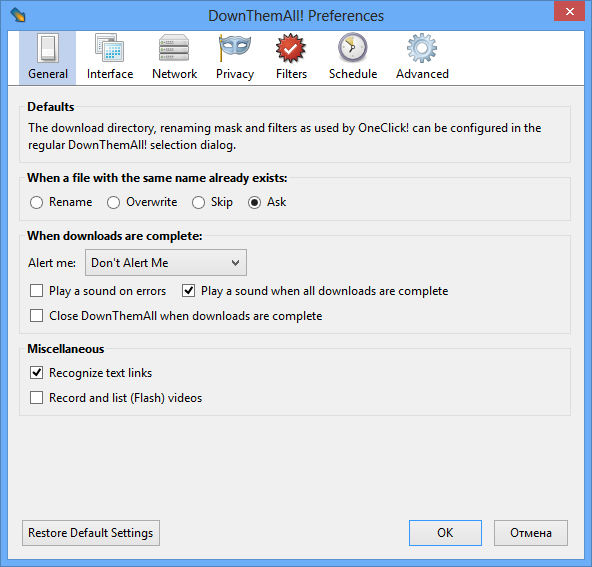Open the Alert me dropdown
This screenshot has width=592, height=567.
click(x=166, y=262)
